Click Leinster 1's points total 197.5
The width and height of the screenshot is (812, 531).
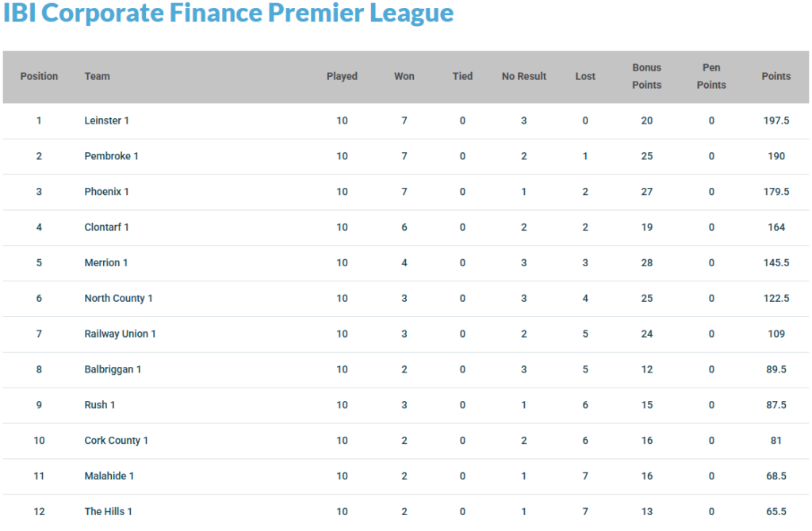point(776,120)
